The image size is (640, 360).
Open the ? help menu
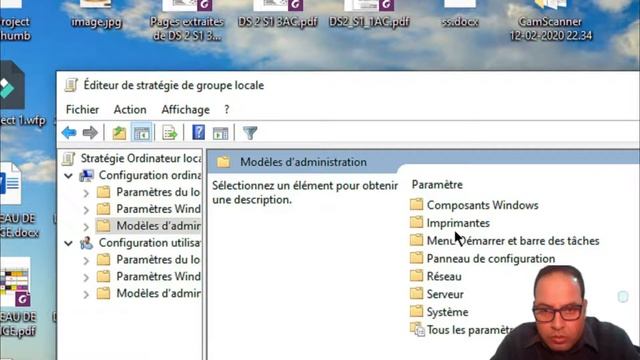click(x=227, y=109)
